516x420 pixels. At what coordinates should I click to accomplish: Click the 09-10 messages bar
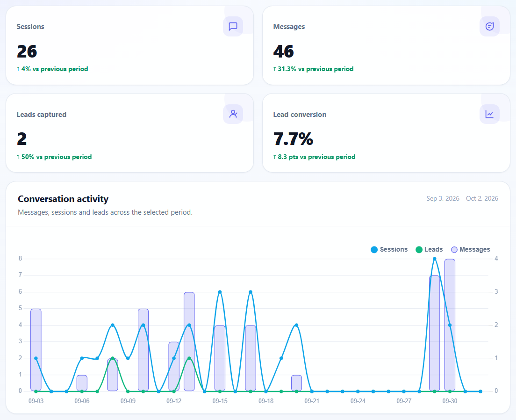[x=143, y=350]
